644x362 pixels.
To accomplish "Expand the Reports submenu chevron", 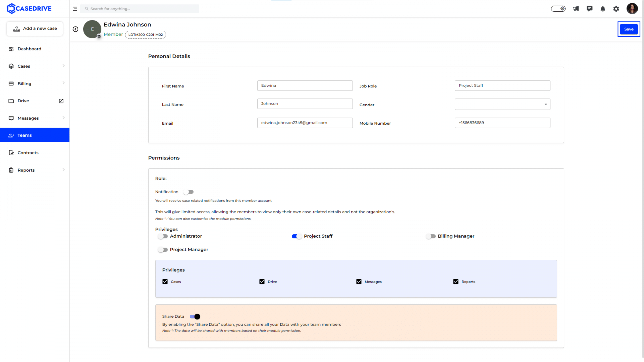I will 64,170.
